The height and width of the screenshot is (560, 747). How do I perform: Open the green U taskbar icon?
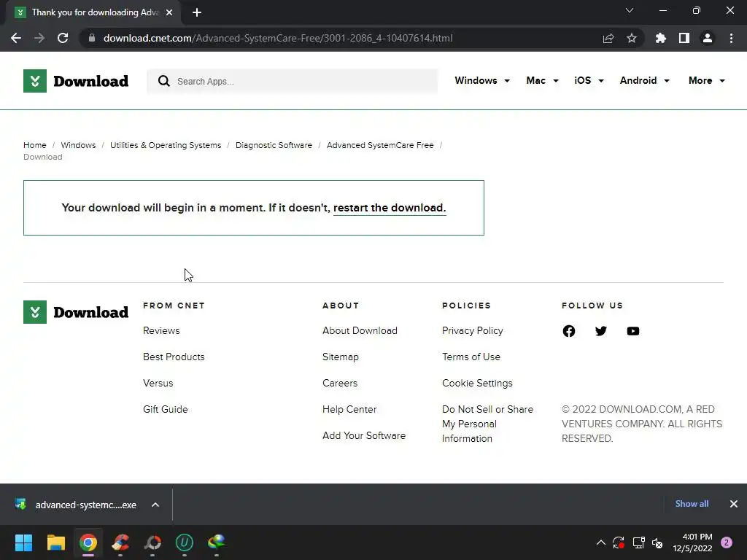pyautogui.click(x=185, y=542)
